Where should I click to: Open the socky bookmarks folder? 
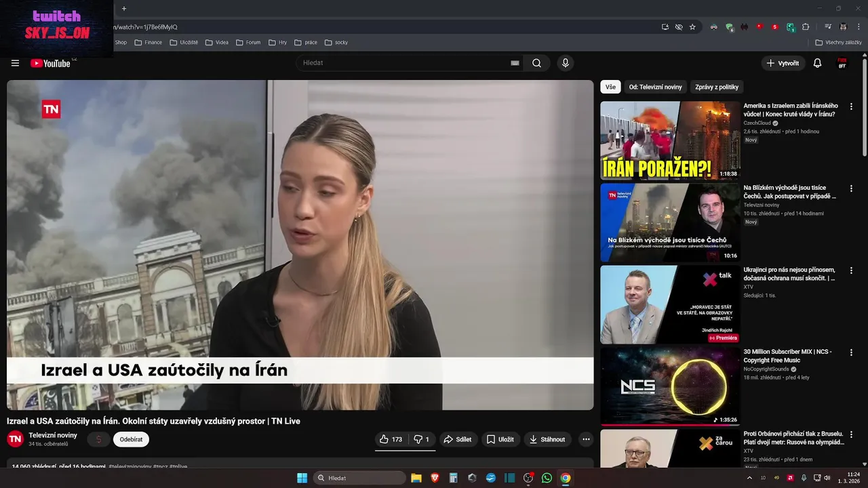336,42
